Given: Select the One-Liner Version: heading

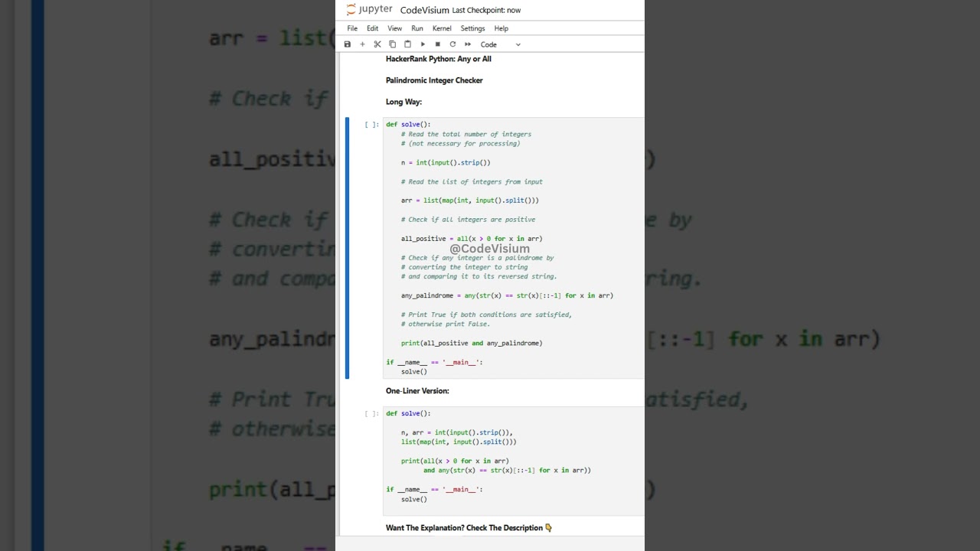Looking at the screenshot, I should tap(417, 391).
